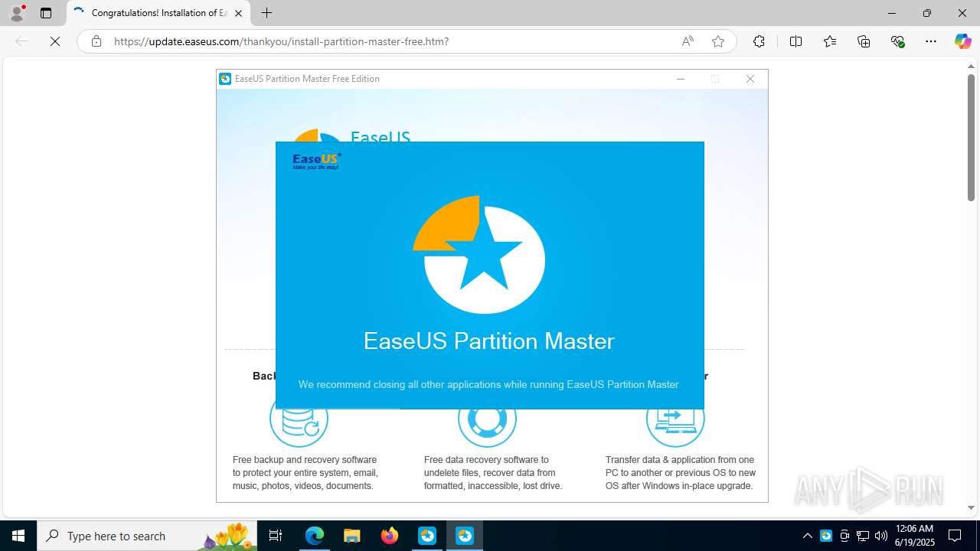
Task: Click the EaseUS system tray icon
Action: (x=826, y=536)
